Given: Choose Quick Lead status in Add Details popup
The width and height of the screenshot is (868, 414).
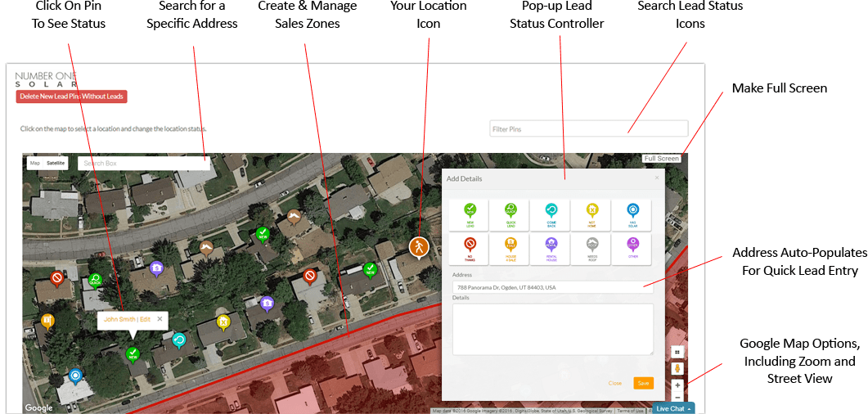Looking at the screenshot, I should pyautogui.click(x=510, y=214).
